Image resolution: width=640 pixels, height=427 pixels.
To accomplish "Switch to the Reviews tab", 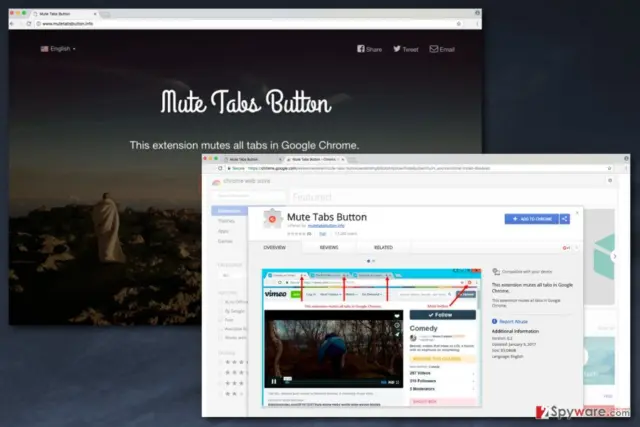I will (x=329, y=247).
